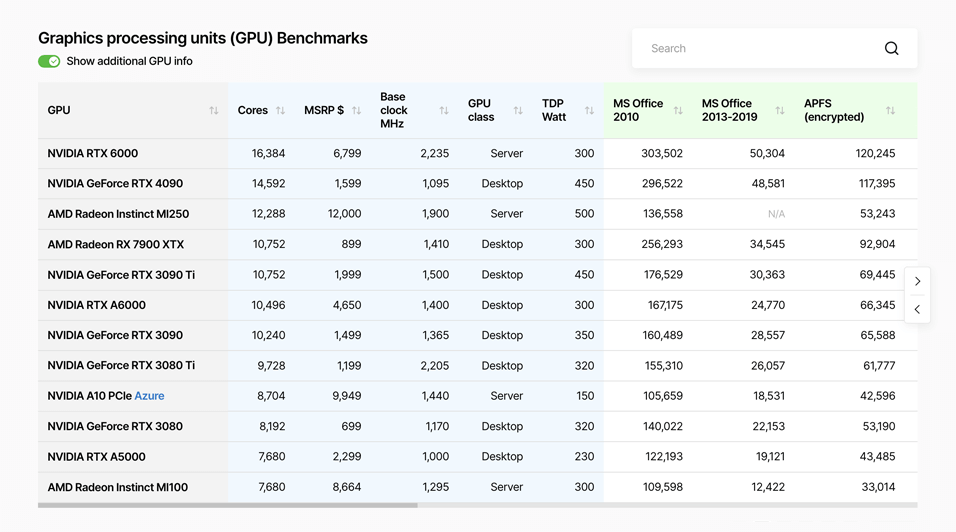Select NVIDIA RTX A6000 row name
956x532 pixels.
[96, 305]
